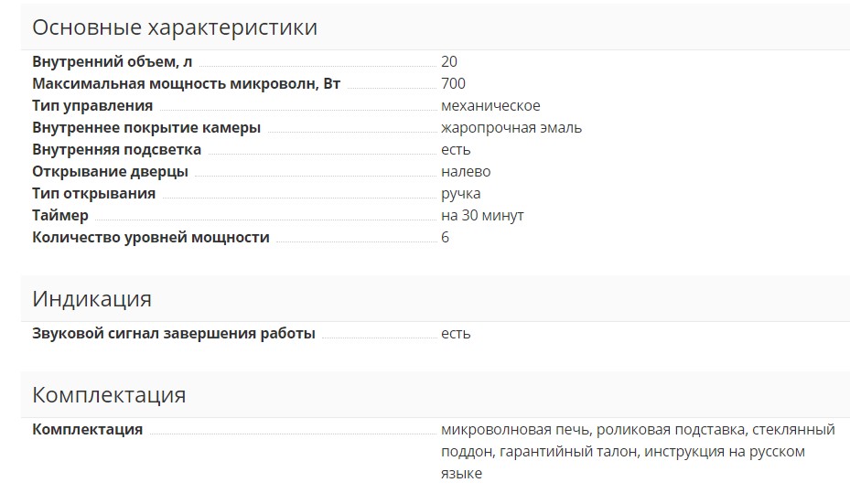
Task: Click the "Таймер" spec label
Action: [60, 216]
